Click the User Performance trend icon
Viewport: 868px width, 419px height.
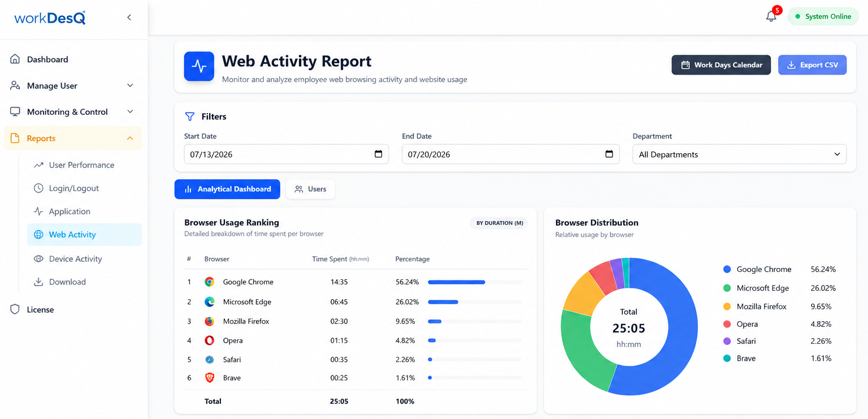pyautogui.click(x=38, y=165)
